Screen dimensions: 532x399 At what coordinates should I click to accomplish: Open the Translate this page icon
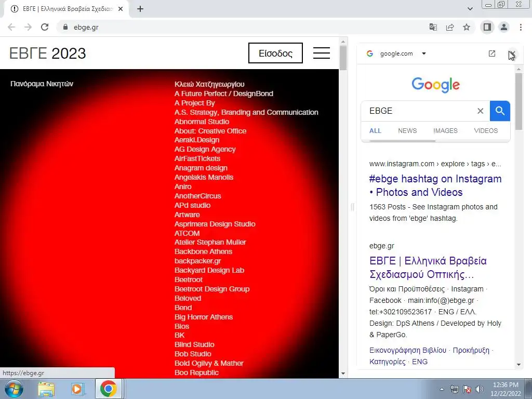coord(433,27)
